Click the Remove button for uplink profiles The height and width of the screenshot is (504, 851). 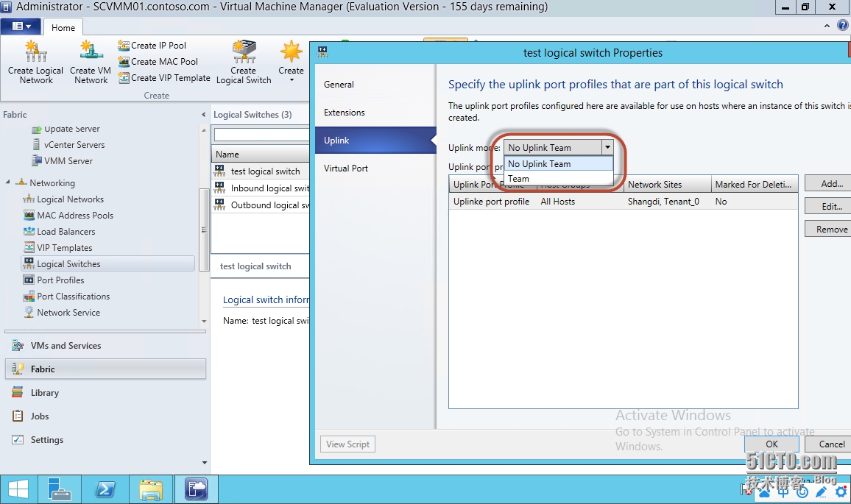point(829,229)
